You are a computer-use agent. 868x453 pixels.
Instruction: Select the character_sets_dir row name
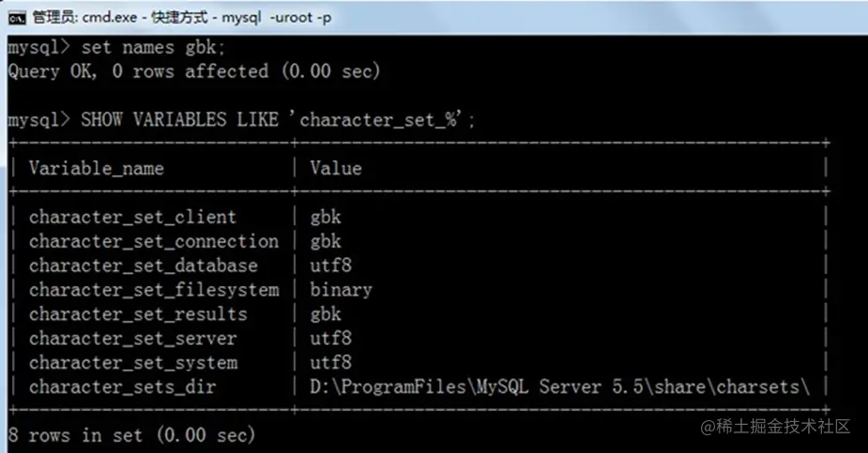[x=122, y=387]
